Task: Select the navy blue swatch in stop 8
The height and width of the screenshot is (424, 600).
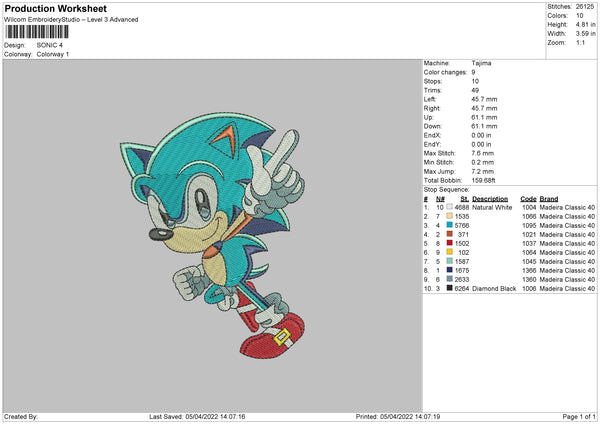Action: (x=450, y=270)
